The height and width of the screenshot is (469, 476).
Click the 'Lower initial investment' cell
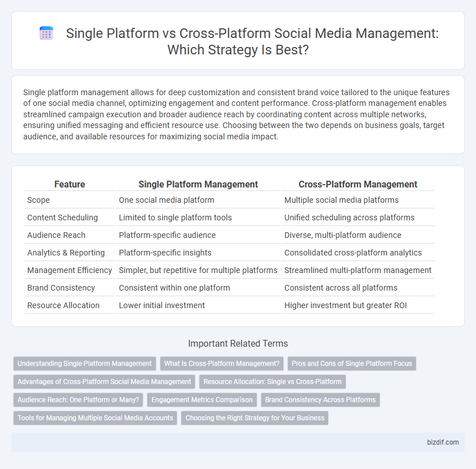(162, 305)
